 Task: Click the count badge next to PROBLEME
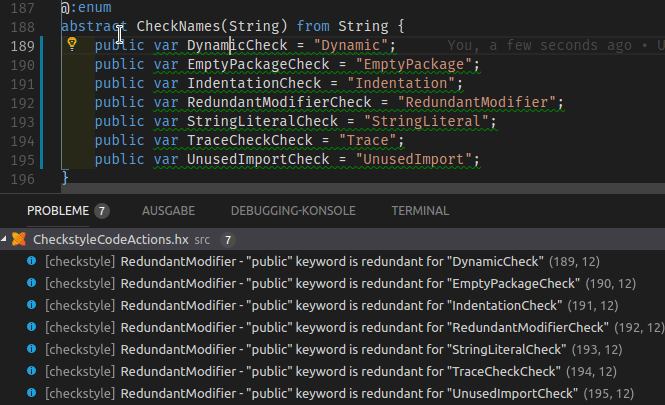click(102, 211)
